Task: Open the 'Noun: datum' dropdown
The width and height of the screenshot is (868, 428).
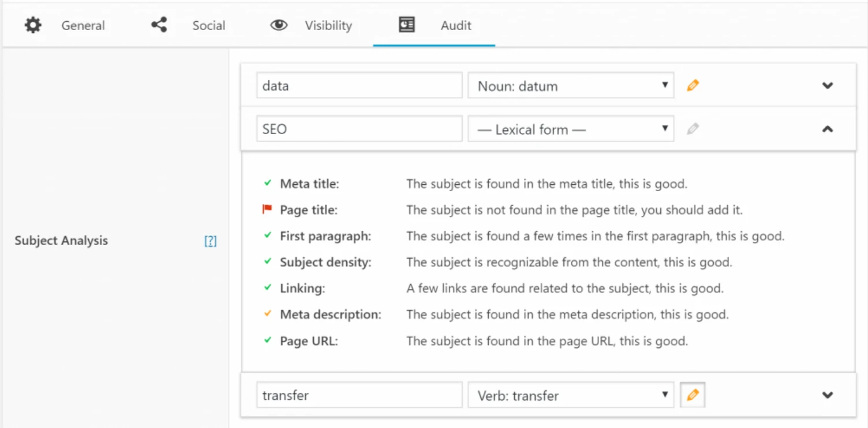Action: pyautogui.click(x=570, y=86)
